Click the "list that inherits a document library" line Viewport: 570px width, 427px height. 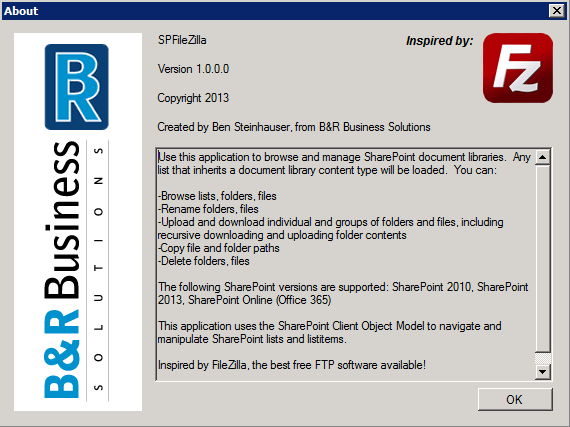pyautogui.click(x=327, y=170)
